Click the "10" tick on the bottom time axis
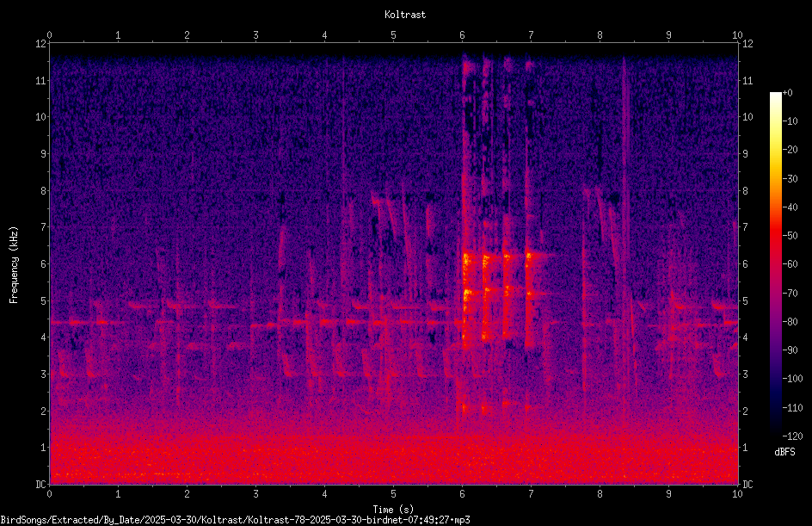The width and height of the screenshot is (812, 526). 737,494
